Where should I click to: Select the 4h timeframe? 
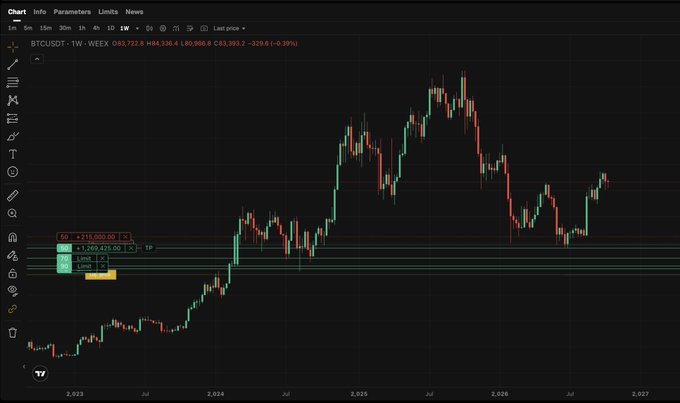pyautogui.click(x=96, y=28)
